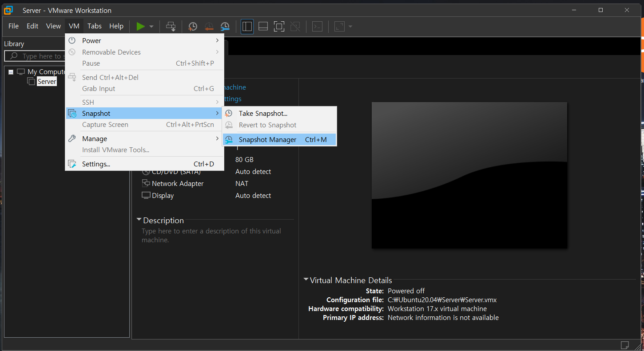Click the Install VMware Tools menu entry
The height and width of the screenshot is (351, 644).
[144, 150]
